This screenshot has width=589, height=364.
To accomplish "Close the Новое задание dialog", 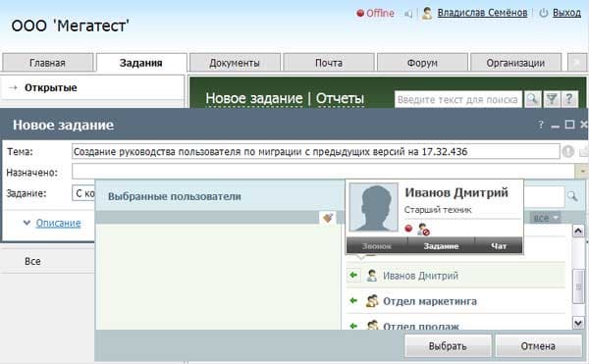I will pos(584,125).
